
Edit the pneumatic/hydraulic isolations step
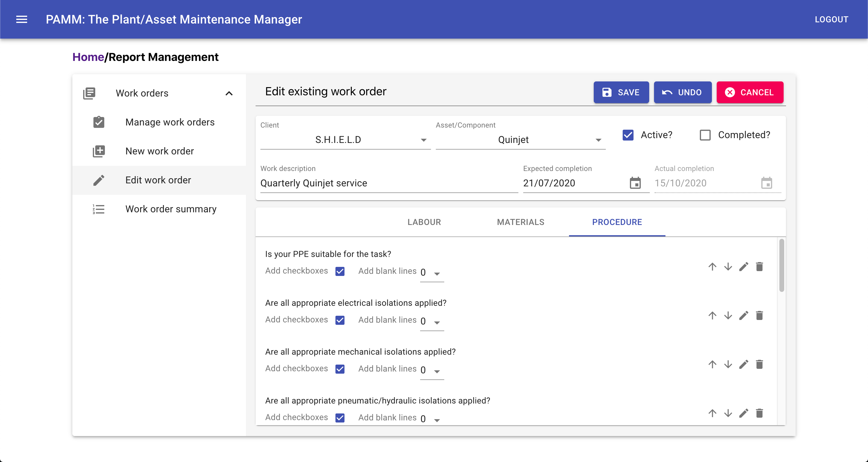744,413
